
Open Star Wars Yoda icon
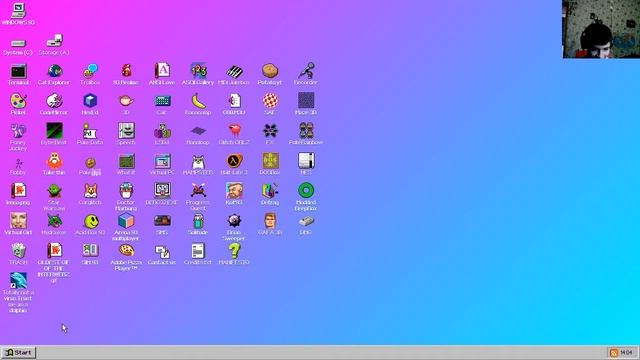point(54,191)
